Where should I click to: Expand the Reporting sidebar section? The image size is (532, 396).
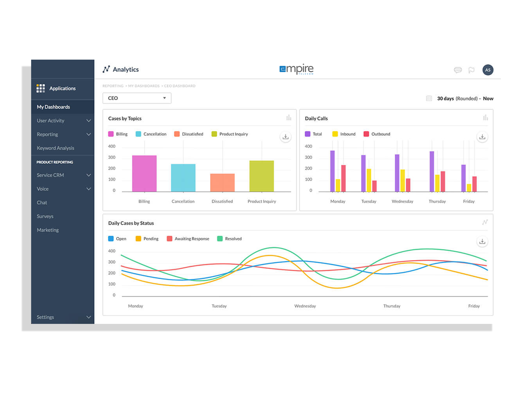(63, 134)
